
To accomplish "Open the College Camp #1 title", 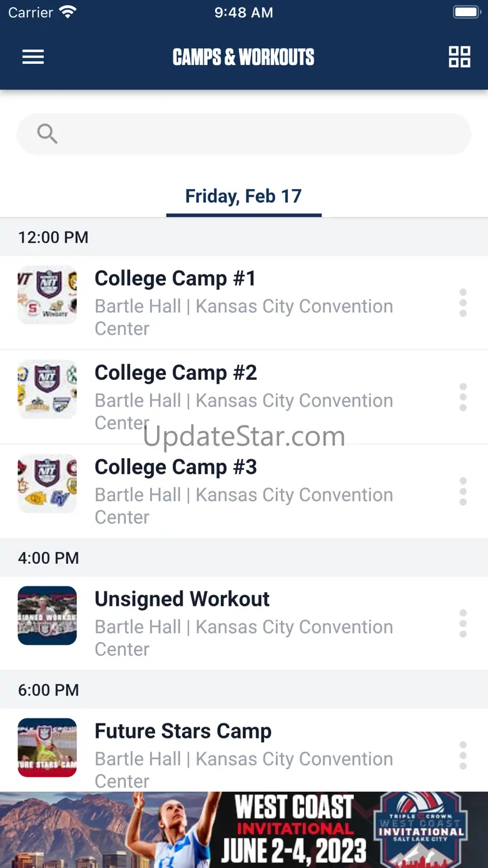I will click(175, 278).
